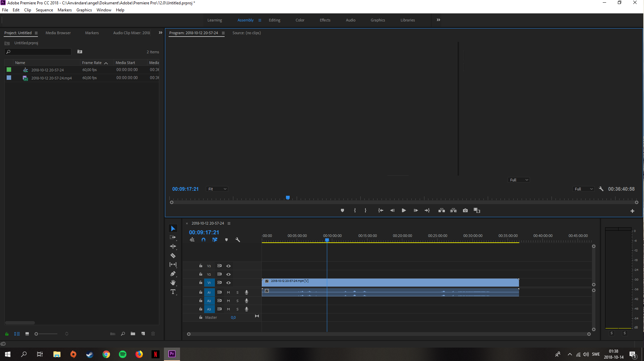Toggle V1 track output eye

coord(229,283)
